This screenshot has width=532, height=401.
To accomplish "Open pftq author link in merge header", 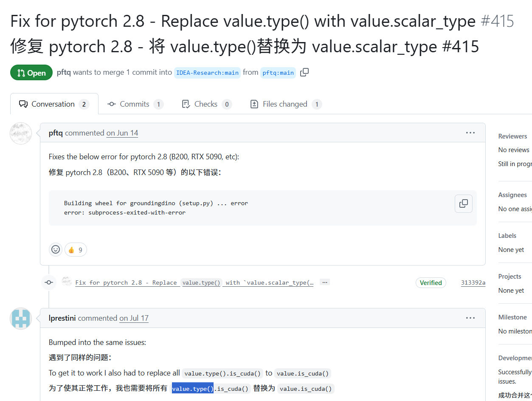I will [64, 72].
